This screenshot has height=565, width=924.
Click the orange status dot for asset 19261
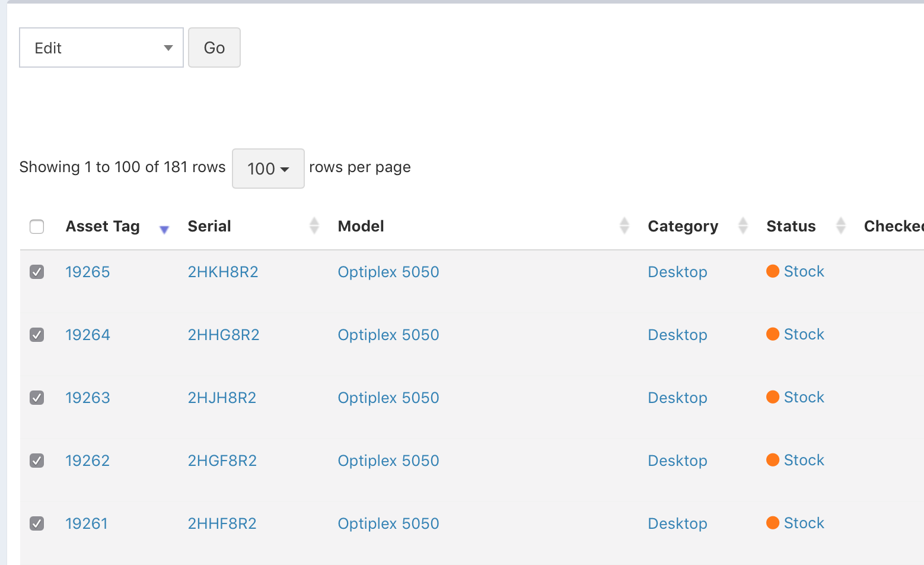773,522
